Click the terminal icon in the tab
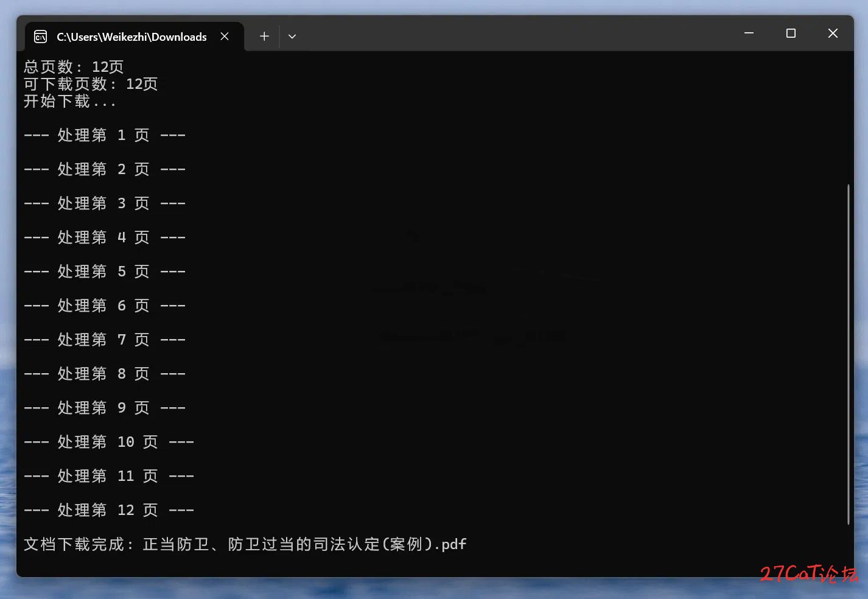 pyautogui.click(x=40, y=37)
